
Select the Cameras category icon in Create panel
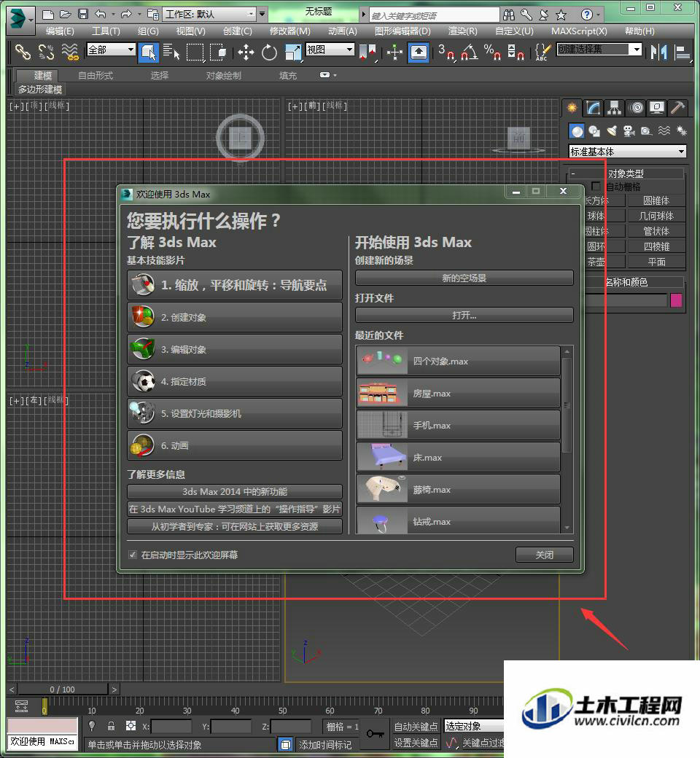coord(629,131)
